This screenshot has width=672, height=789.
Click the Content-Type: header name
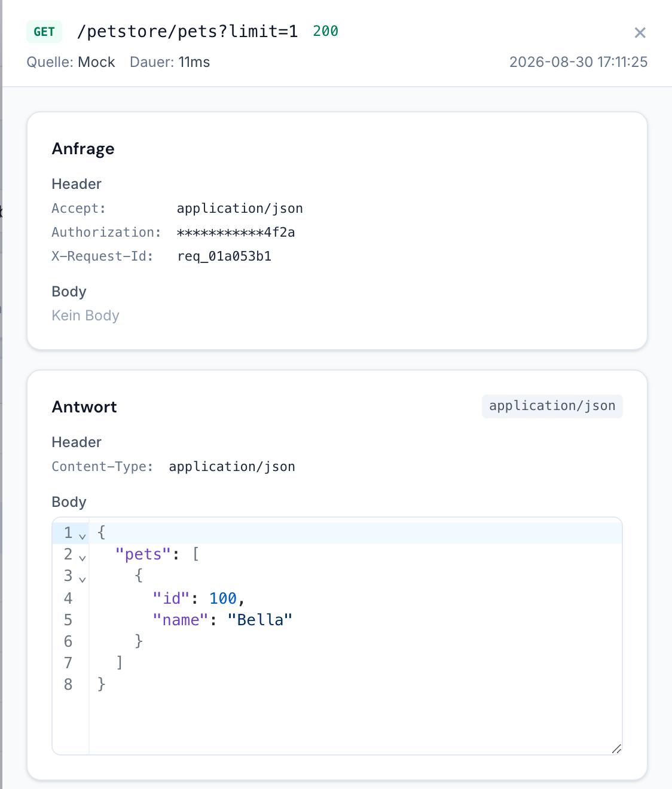click(102, 467)
